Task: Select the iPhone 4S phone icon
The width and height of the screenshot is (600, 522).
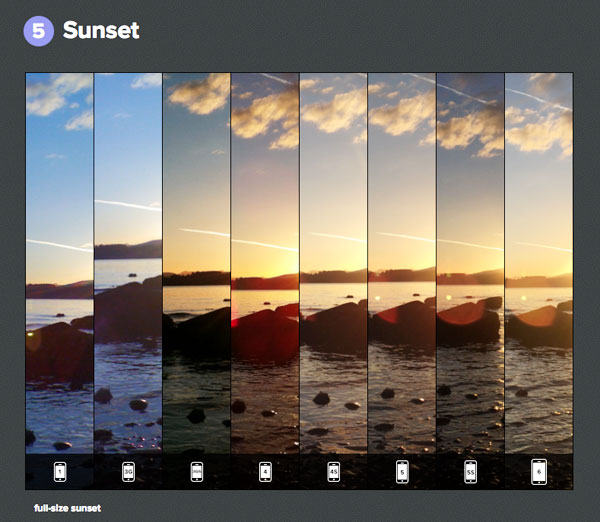Action: pos(334,472)
